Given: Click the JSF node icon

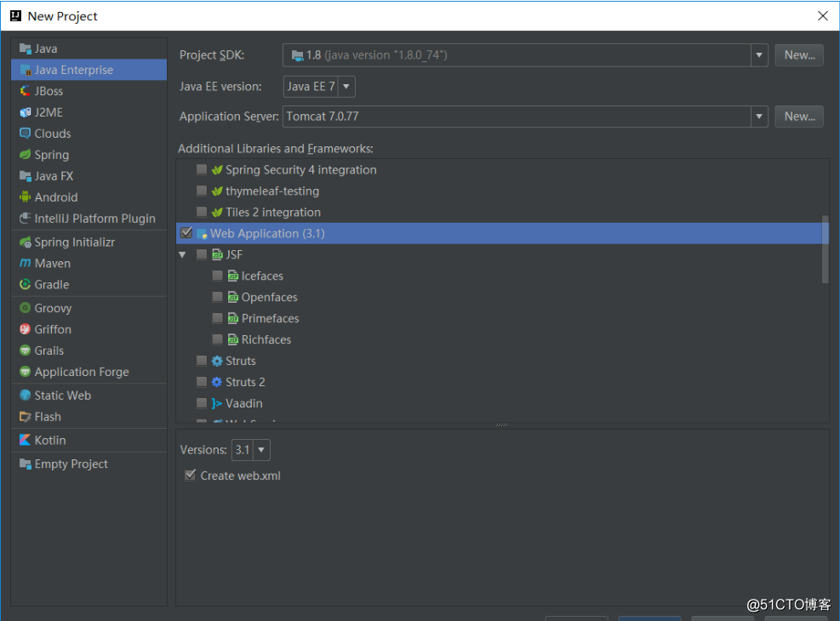Looking at the screenshot, I should (217, 254).
